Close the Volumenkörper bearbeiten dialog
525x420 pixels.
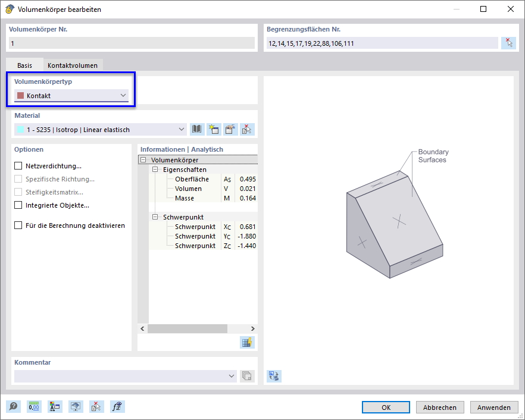(x=511, y=9)
